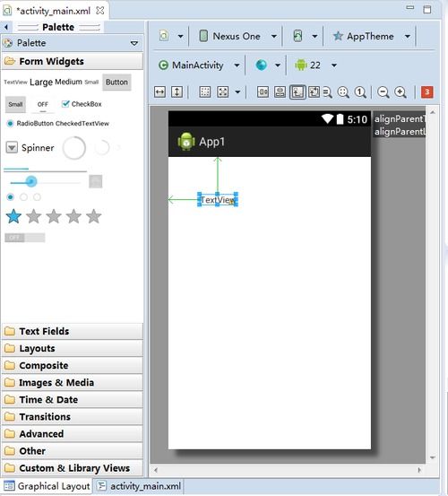This screenshot has height=496, width=448.
Task: Select the TextView on the canvas
Action: pos(218,200)
